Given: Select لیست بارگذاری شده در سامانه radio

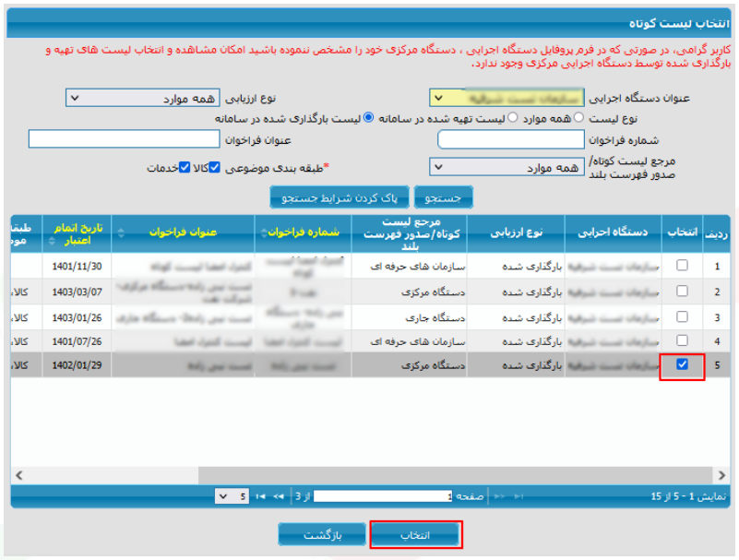Looking at the screenshot, I should coord(369,117).
